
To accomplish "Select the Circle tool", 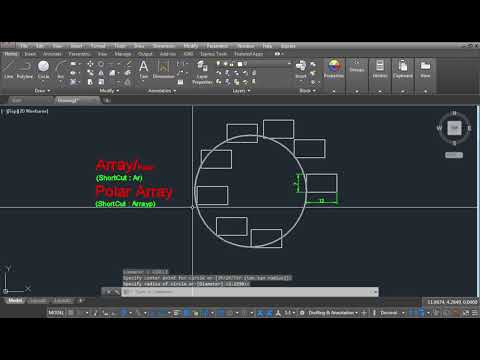I will 43,69.
